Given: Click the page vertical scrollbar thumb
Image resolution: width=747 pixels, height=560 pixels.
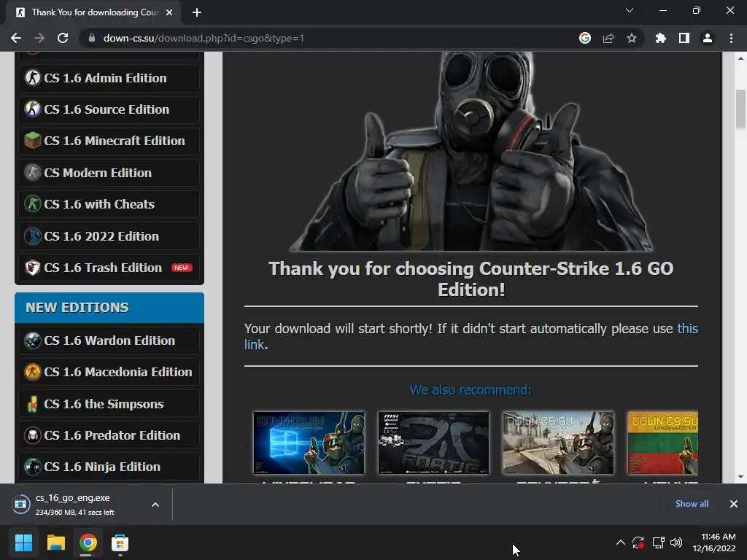Looking at the screenshot, I should [x=740, y=109].
